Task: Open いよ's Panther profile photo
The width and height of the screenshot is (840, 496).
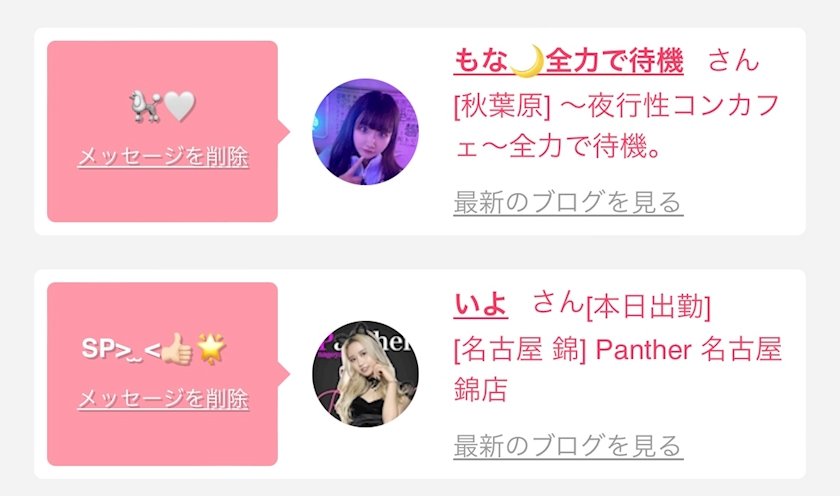Action: pos(365,374)
